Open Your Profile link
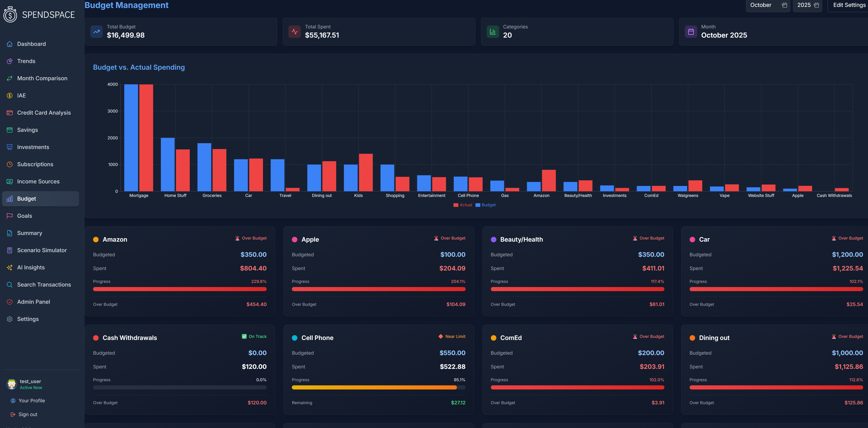Viewport: 868px width, 428px height. click(32, 400)
